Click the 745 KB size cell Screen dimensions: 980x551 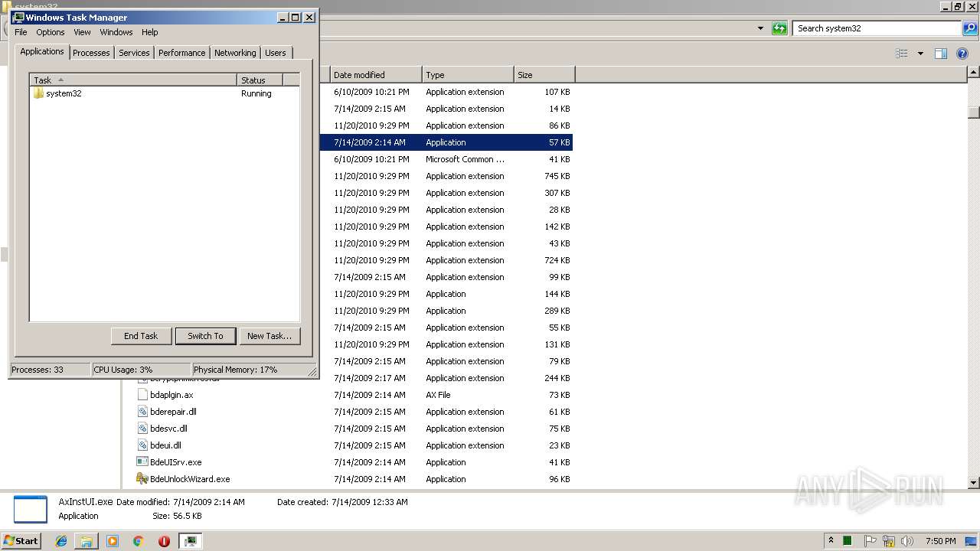point(557,176)
